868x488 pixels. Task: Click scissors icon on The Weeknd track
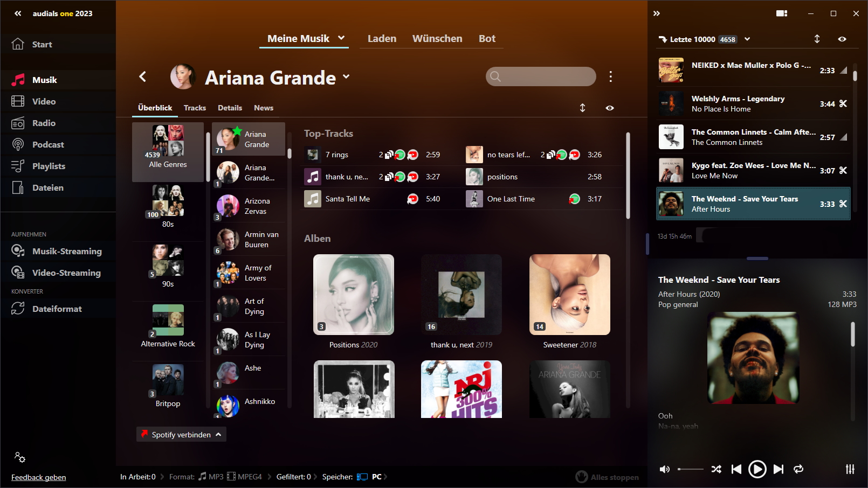(x=843, y=204)
